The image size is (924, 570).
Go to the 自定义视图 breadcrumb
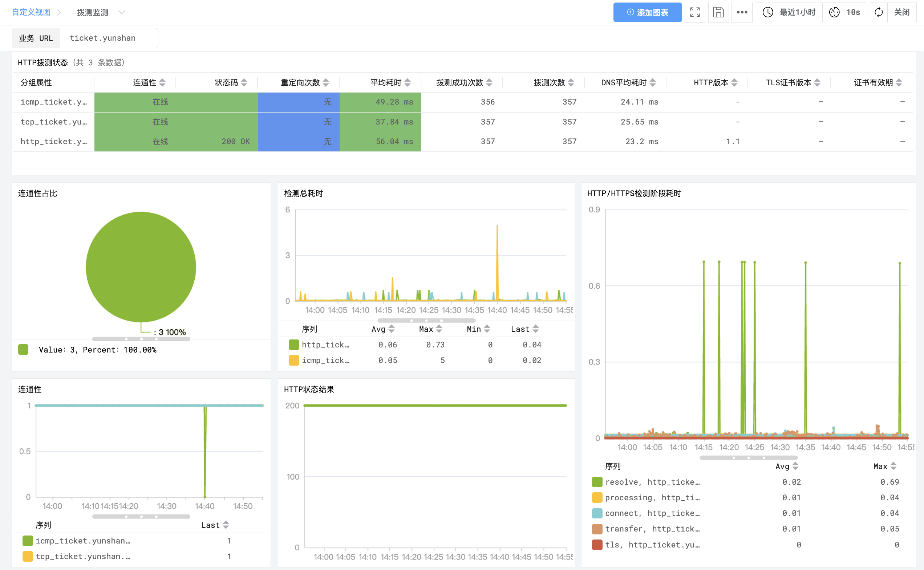pos(31,12)
